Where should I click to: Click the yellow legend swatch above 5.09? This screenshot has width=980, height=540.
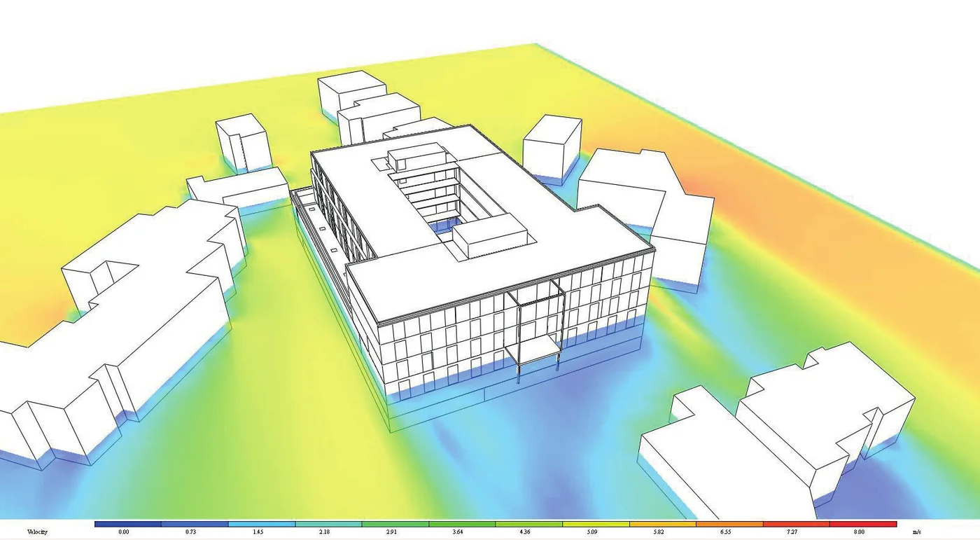tap(596, 523)
